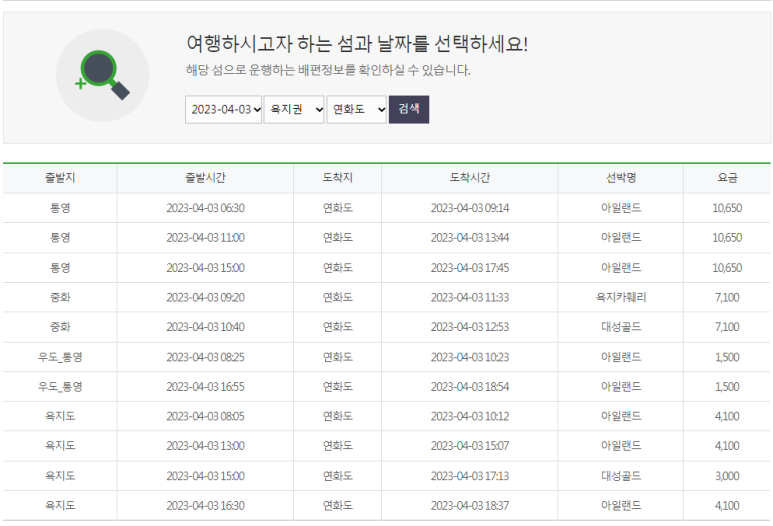Click arrival time 2023-04-03 18:54
This screenshot has width=773, height=526.
pos(469,386)
